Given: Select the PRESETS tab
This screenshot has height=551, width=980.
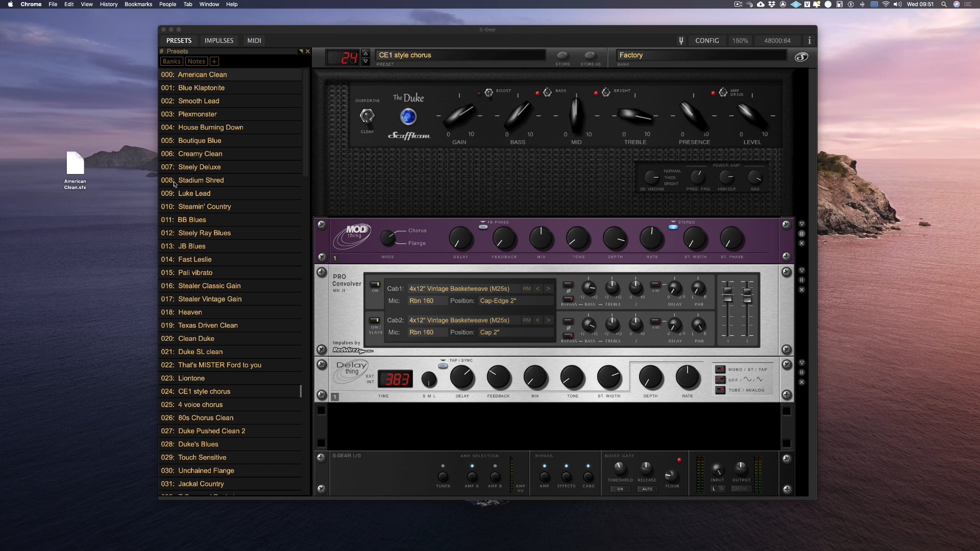Looking at the screenshot, I should point(179,40).
